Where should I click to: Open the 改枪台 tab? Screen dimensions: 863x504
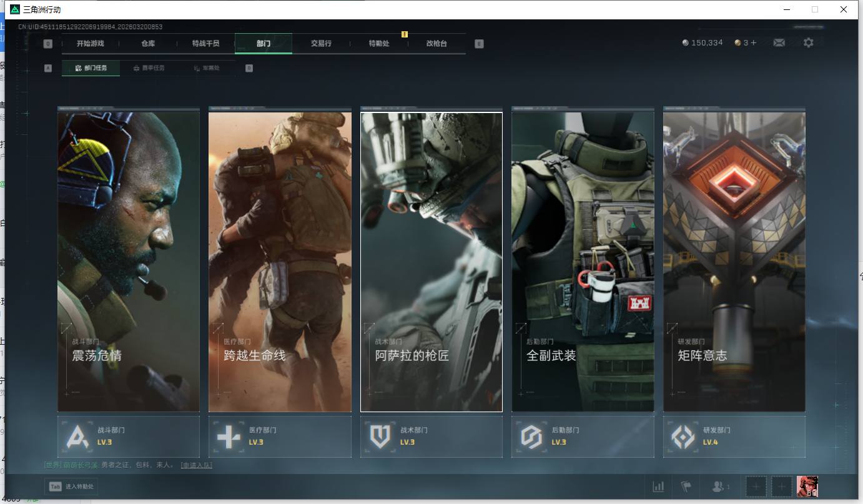point(436,44)
